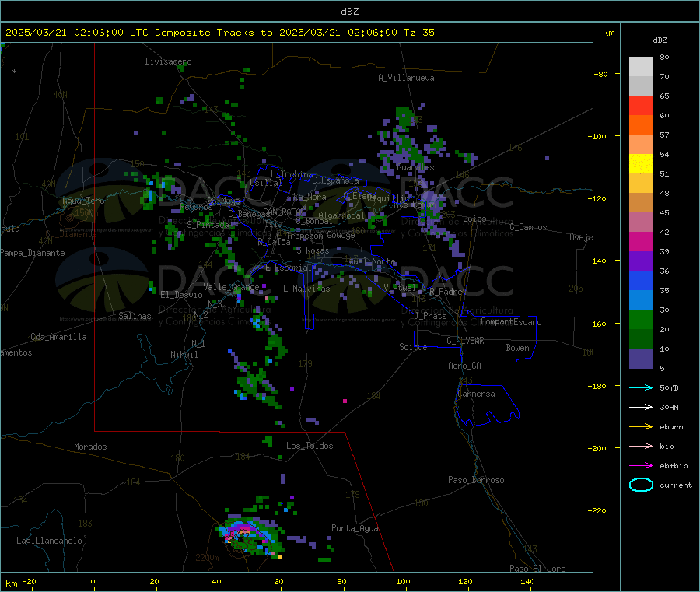This screenshot has height=592, width=700.
Task: Click the orange 57-60 dBZ legend swatch
Action: pos(641,125)
